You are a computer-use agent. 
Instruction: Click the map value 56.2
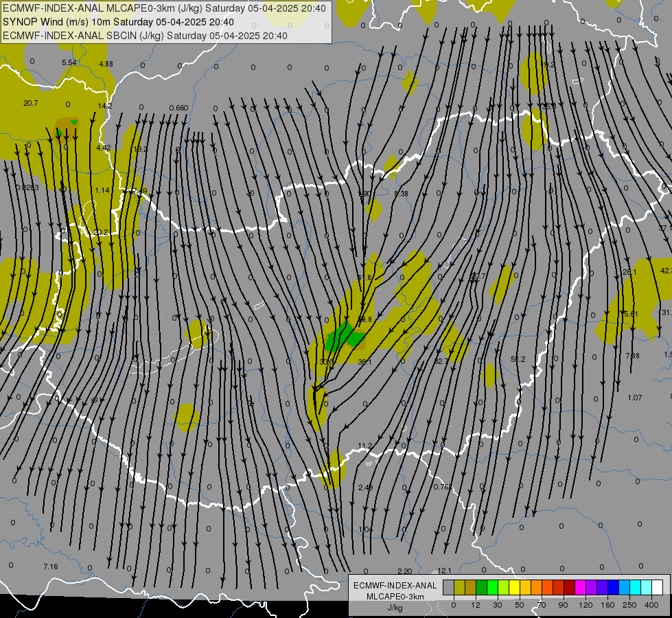point(518,359)
